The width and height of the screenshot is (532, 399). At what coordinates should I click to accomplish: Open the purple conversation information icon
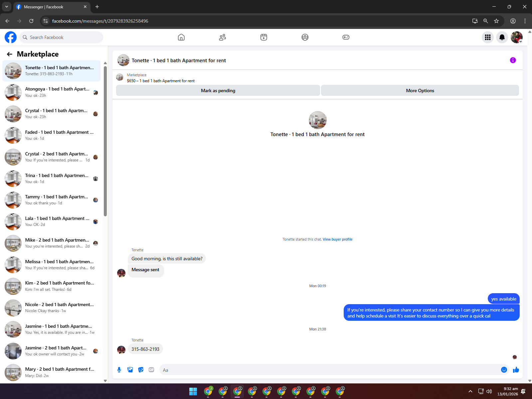(513, 60)
